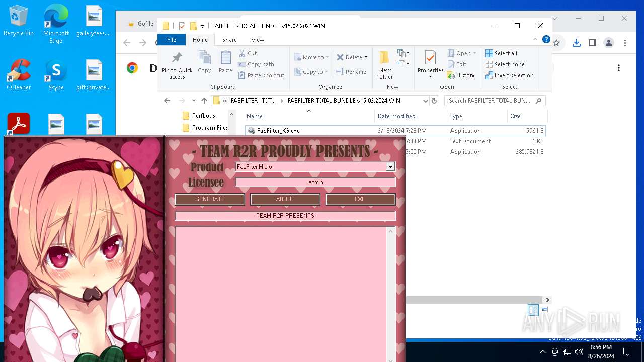Click the refresh button beside address bar
The height and width of the screenshot is (362, 644).
tap(434, 101)
